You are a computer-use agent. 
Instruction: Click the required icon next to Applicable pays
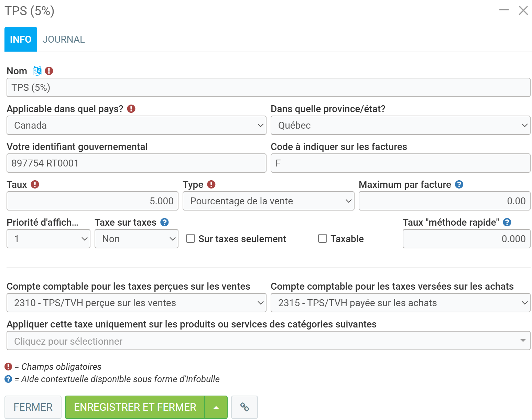[131, 109]
